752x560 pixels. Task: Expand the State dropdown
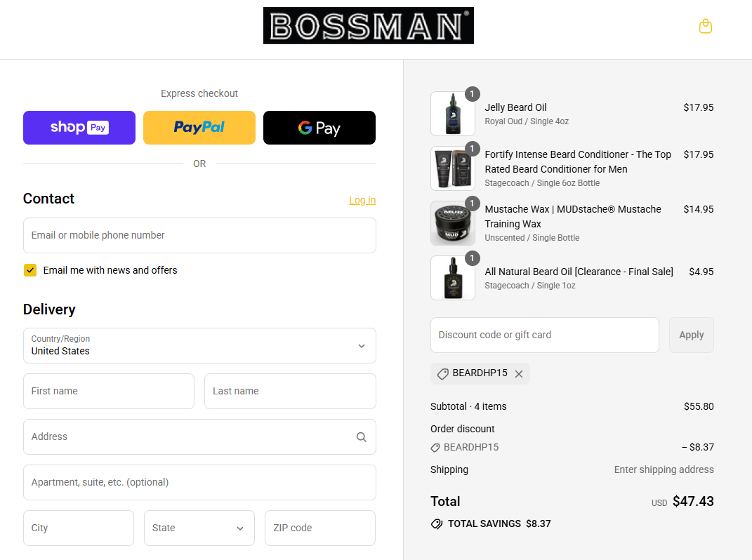(199, 528)
